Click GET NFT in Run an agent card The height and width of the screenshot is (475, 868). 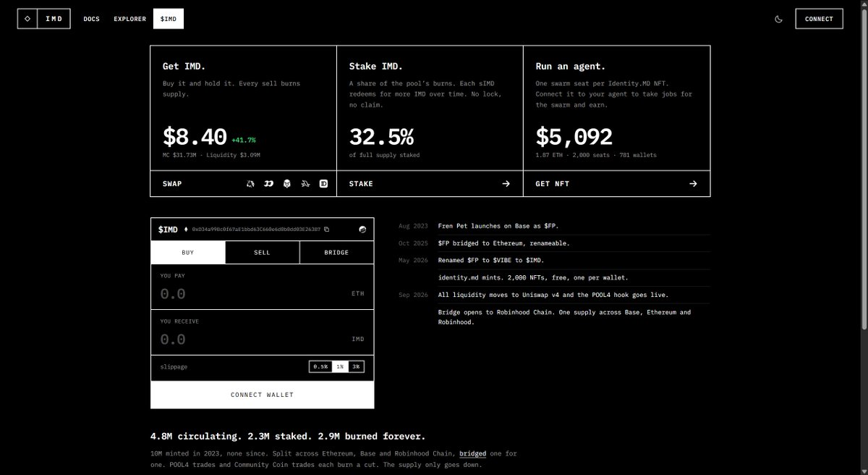click(553, 184)
